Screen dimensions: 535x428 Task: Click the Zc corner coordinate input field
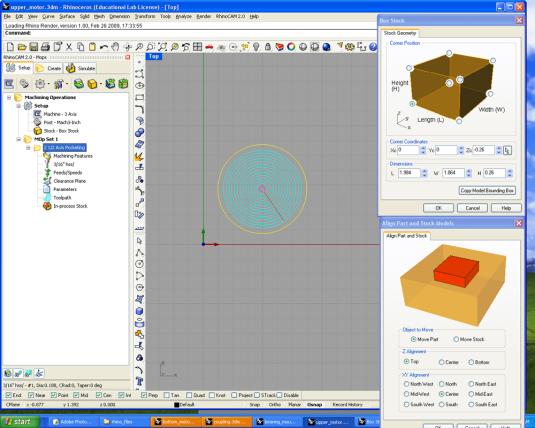(x=483, y=150)
